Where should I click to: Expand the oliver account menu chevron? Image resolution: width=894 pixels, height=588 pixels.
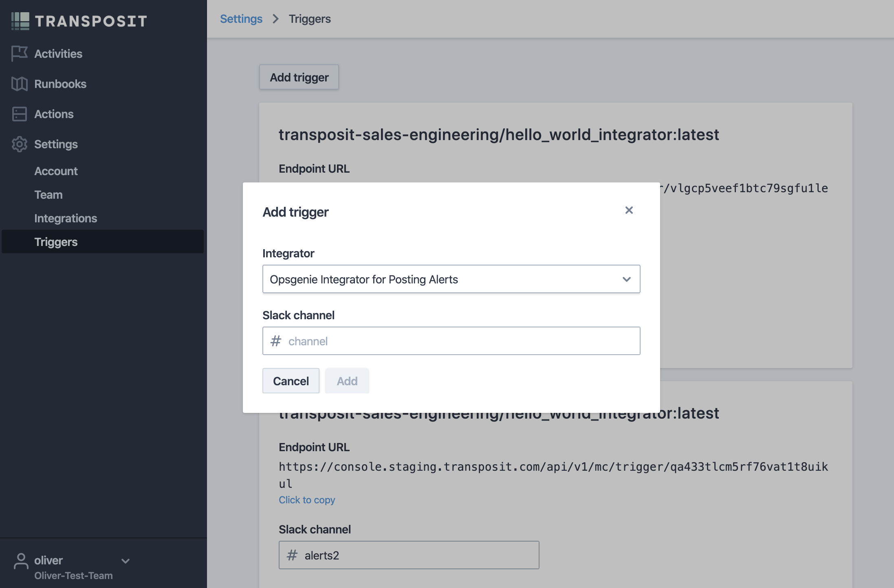tap(126, 561)
